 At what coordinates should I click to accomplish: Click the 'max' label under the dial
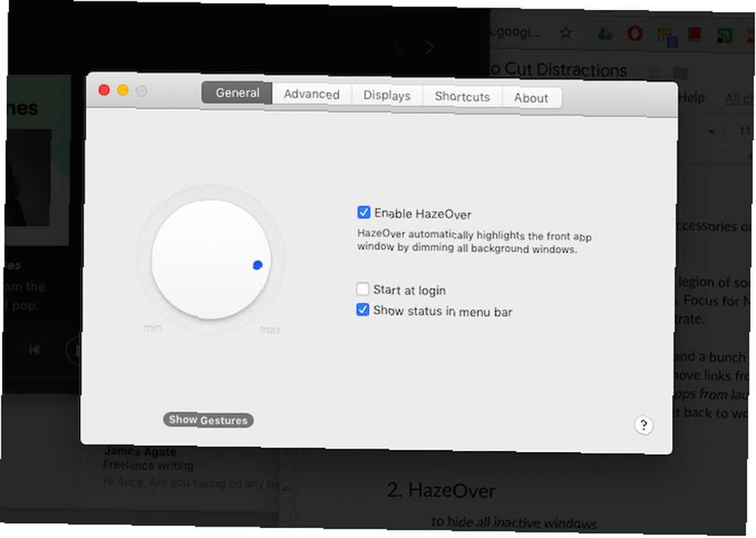tap(270, 329)
